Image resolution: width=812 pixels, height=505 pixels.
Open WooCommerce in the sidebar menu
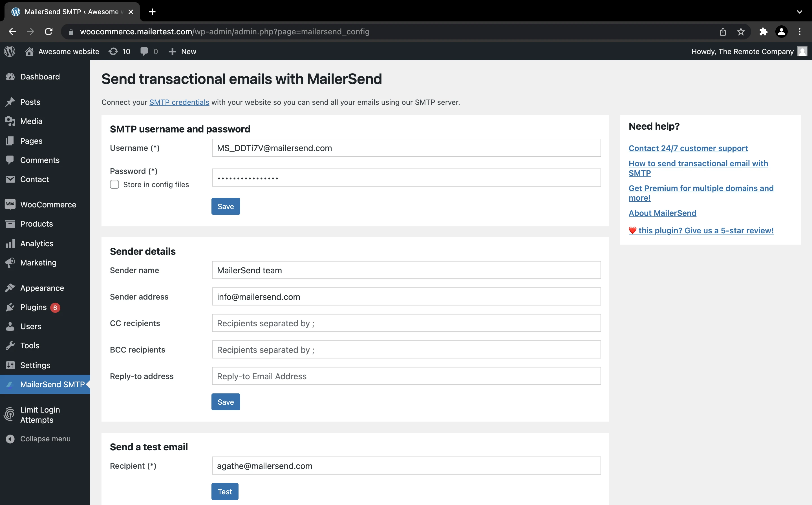coord(48,204)
